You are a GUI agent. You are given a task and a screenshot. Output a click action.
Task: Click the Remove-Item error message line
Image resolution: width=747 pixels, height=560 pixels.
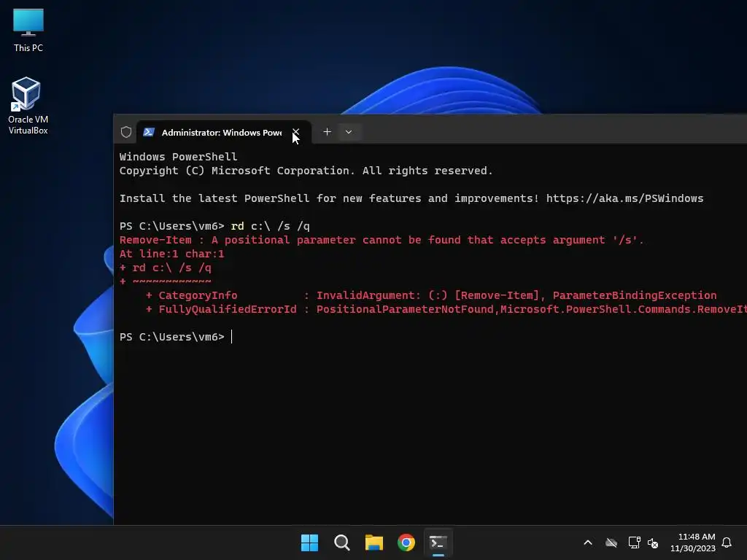point(382,240)
